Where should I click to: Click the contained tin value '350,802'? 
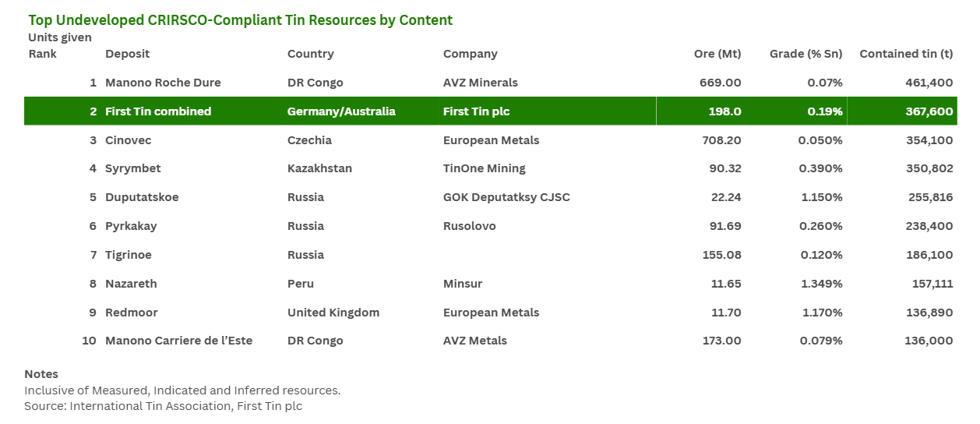(930, 168)
